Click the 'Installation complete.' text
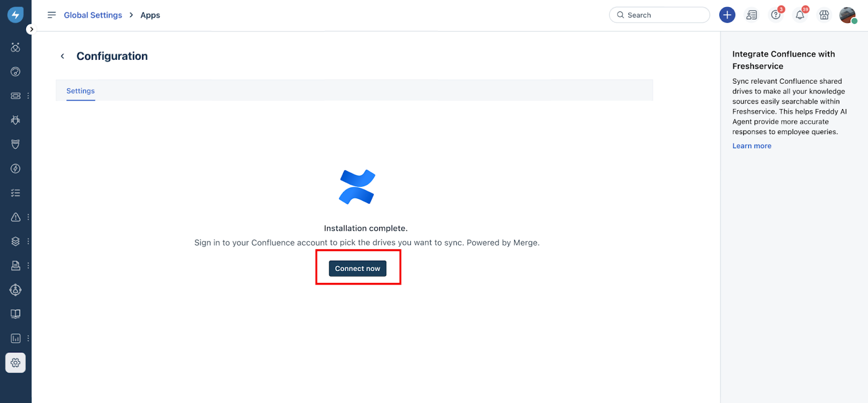Image resolution: width=868 pixels, height=403 pixels. 366,228
